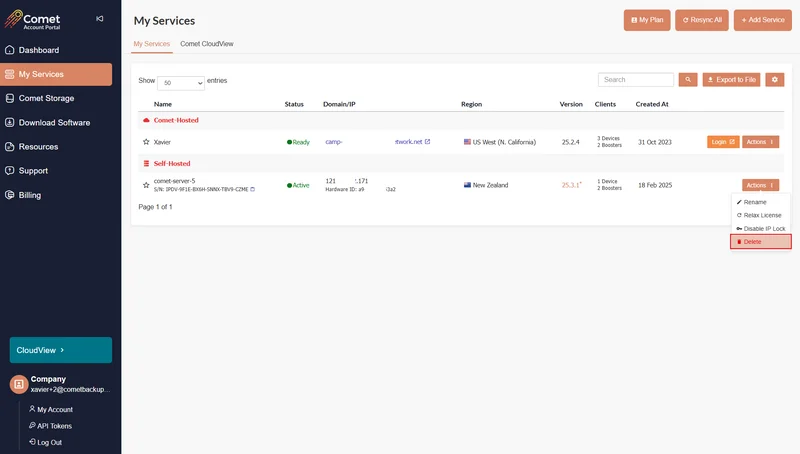Click the Ready status of Xavier
Viewport: 800px width, 454px height.
pyautogui.click(x=298, y=142)
